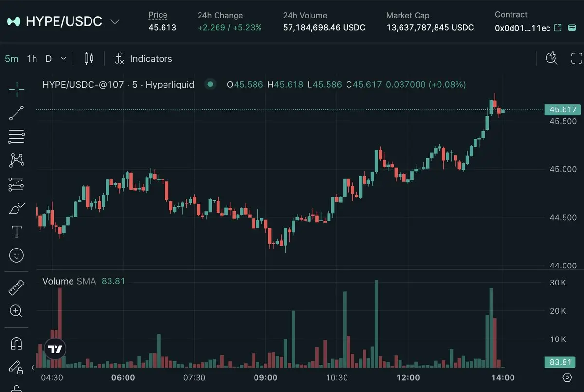Expand the timeframe dropdown arrow
This screenshot has height=392, width=584.
pos(63,59)
